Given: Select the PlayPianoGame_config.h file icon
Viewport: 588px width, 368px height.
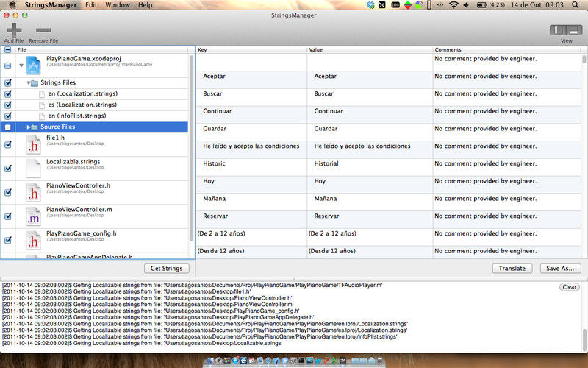Looking at the screenshot, I should coord(33,241).
